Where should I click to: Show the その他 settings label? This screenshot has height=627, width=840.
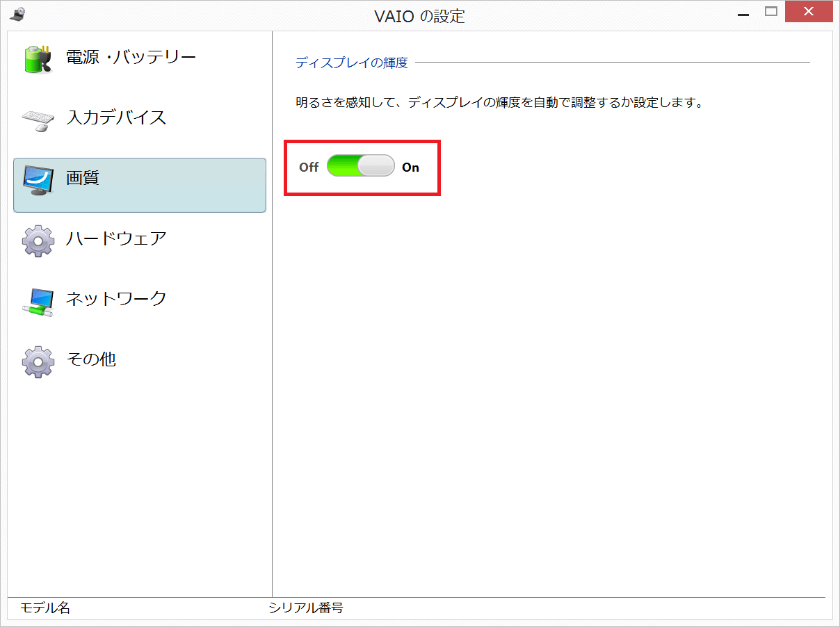coord(91,359)
